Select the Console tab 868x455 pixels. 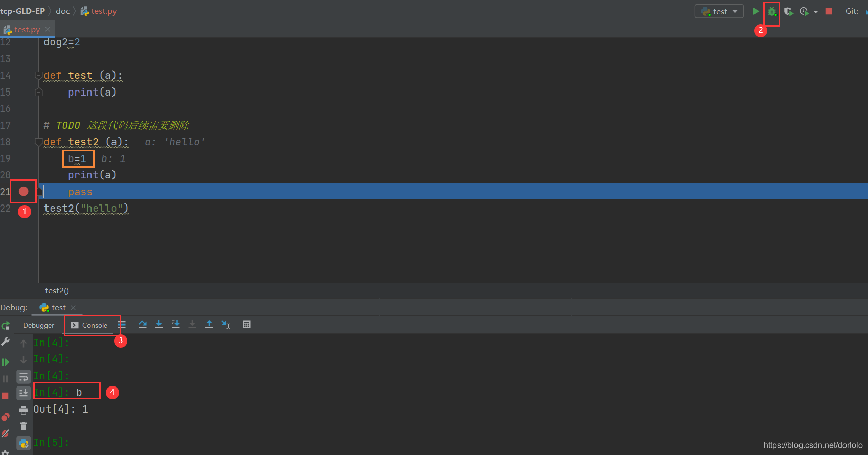(x=89, y=325)
